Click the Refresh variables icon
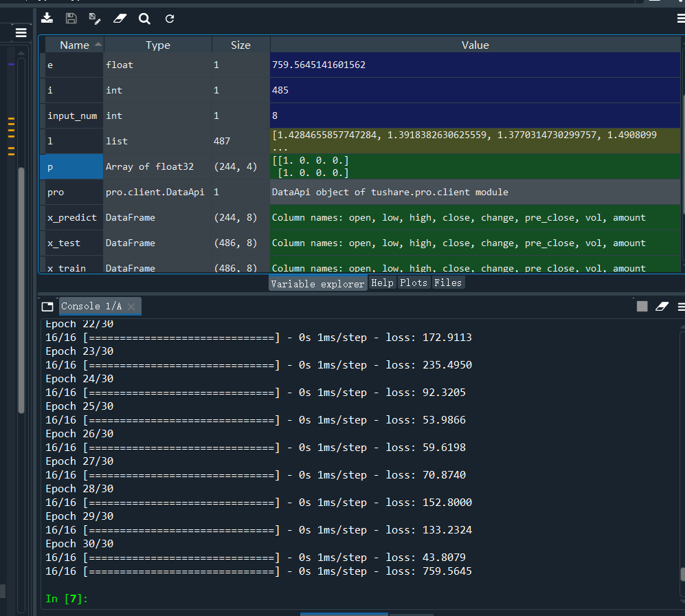 170,19
